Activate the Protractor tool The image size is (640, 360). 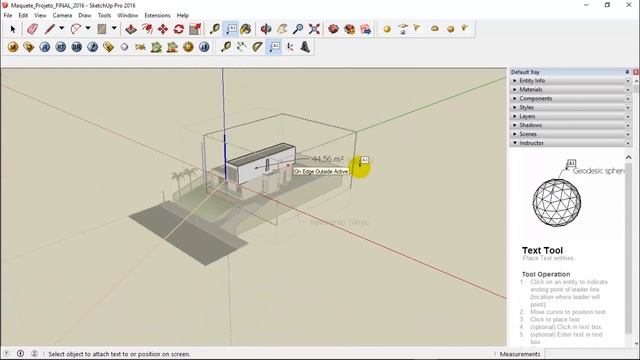click(x=257, y=47)
